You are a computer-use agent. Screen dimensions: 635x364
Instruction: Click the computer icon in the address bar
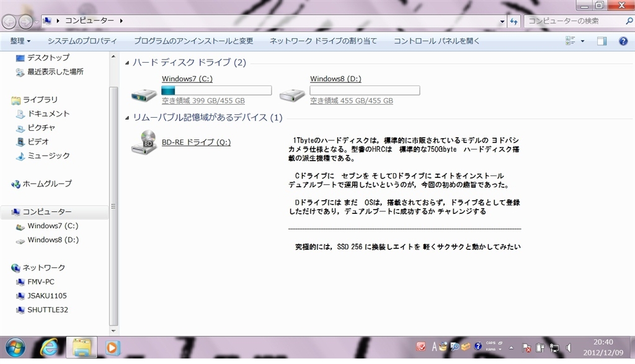click(x=47, y=20)
